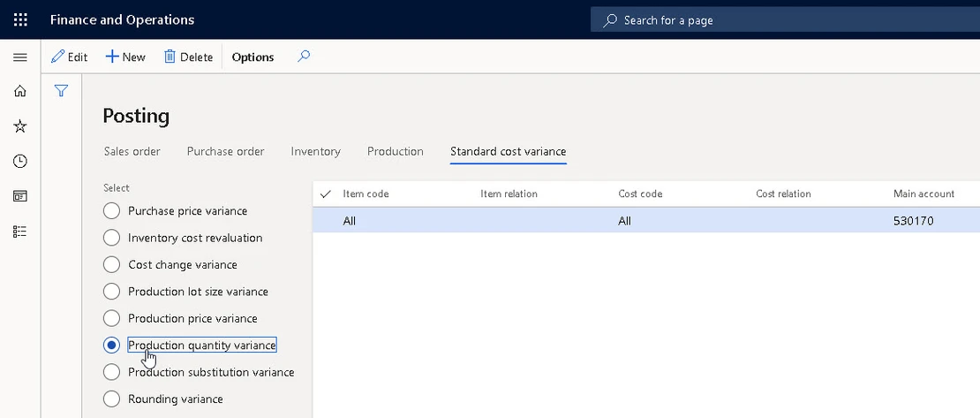Click the select-all checkmark column header

pos(325,194)
